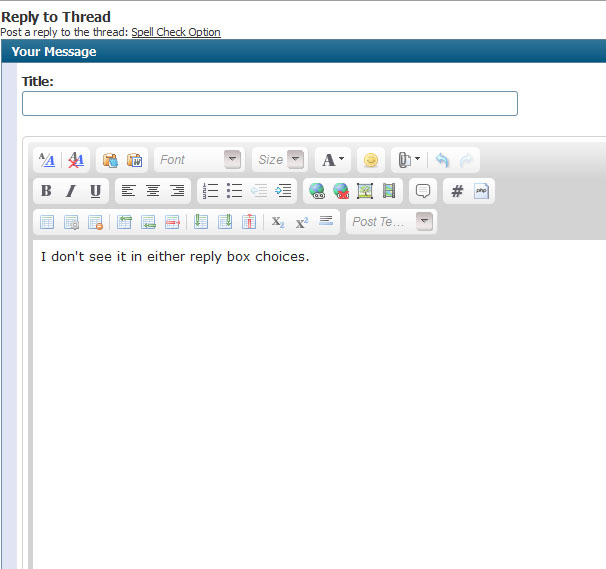Screen dimensions: 606x569
Task: Open the Size dropdown
Action: (x=280, y=160)
